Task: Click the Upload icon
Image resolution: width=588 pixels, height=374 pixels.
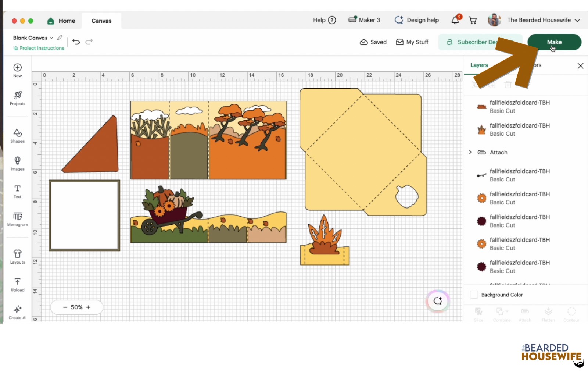Action: pos(17,285)
